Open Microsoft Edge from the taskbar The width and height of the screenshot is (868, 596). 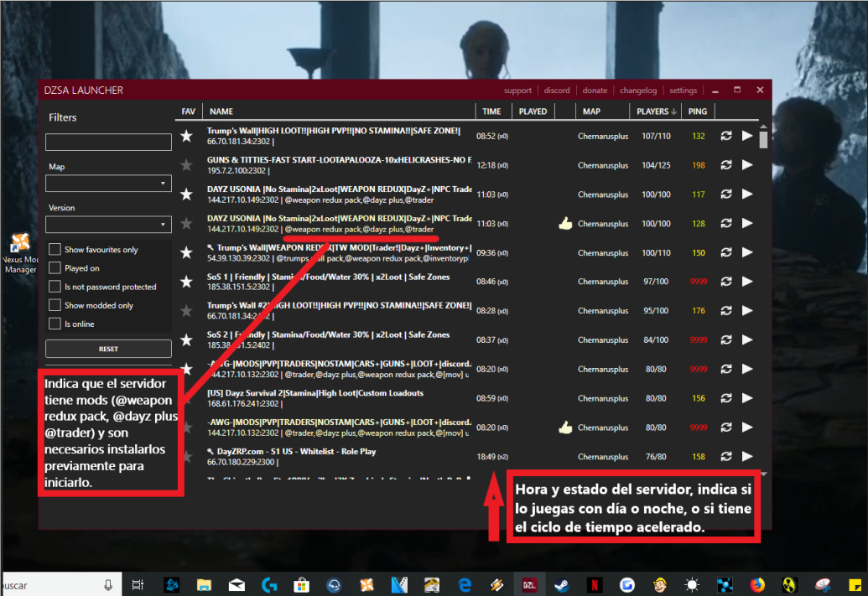(465, 584)
